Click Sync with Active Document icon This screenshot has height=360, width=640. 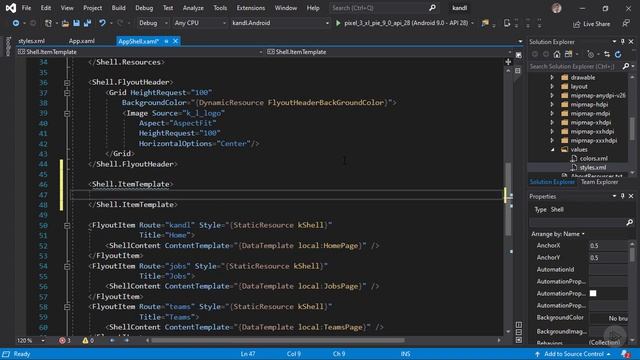coord(607,54)
